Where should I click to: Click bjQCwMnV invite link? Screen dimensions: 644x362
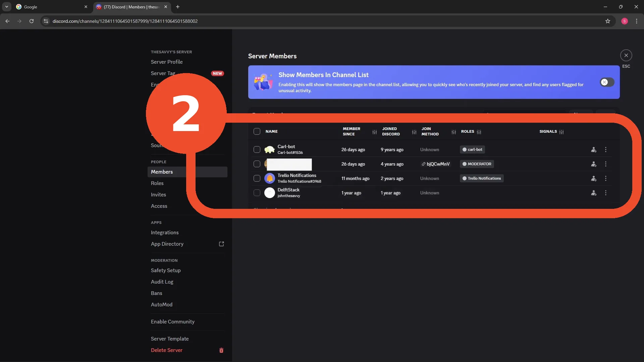[435, 164]
